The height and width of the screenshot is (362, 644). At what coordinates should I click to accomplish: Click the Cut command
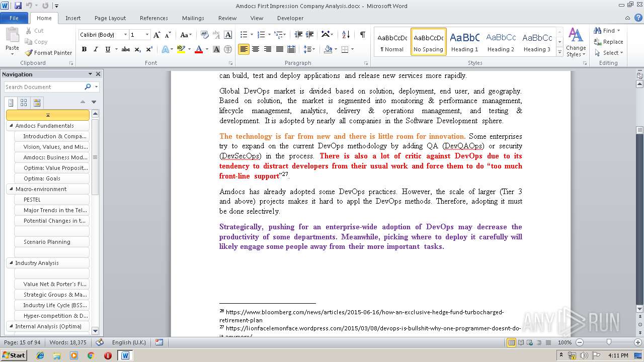34,31
